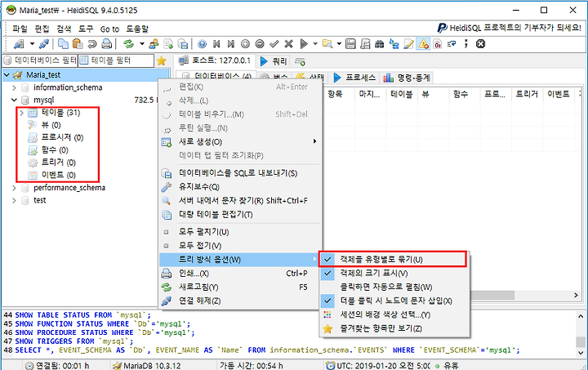Toggle 즐겨찾는 항목만 보기(Z) option
The image size is (588, 370).
(394, 329)
